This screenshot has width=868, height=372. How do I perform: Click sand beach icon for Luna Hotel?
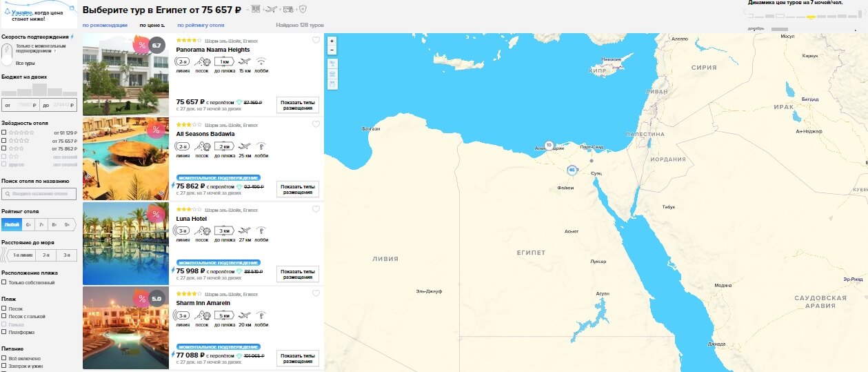[202, 231]
